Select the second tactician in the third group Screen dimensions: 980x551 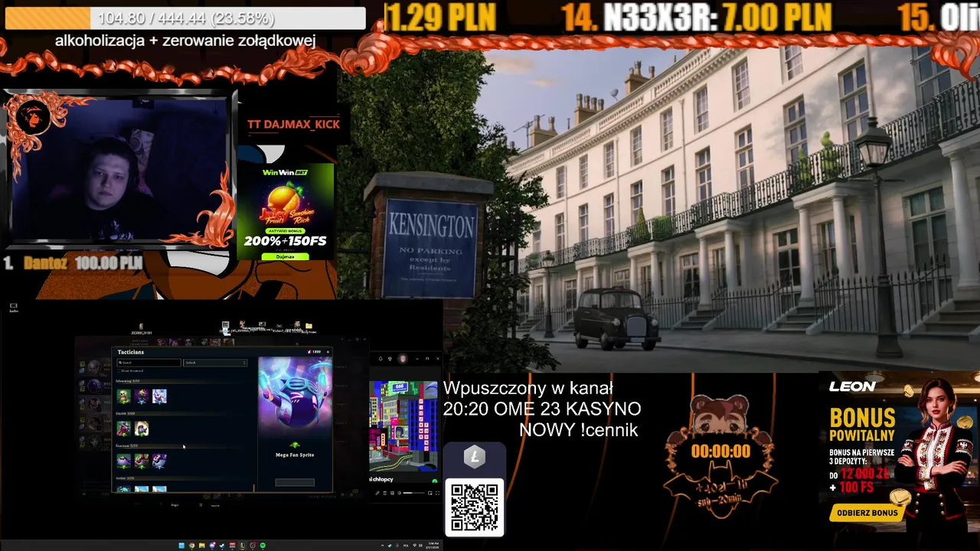click(142, 461)
